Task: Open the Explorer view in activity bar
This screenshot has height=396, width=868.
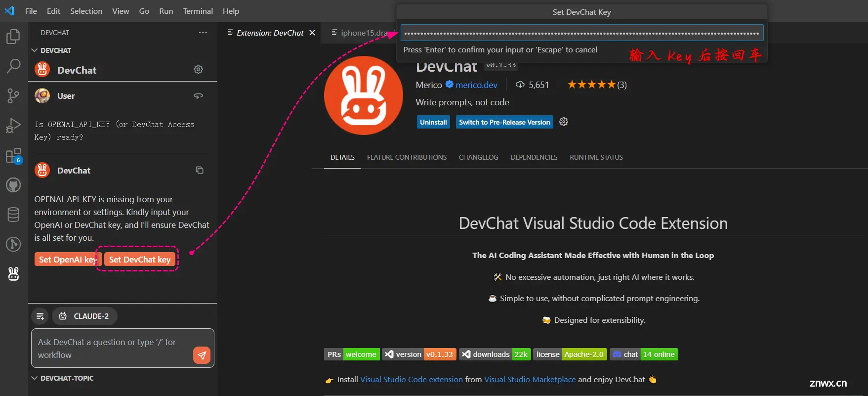Action: (x=13, y=36)
